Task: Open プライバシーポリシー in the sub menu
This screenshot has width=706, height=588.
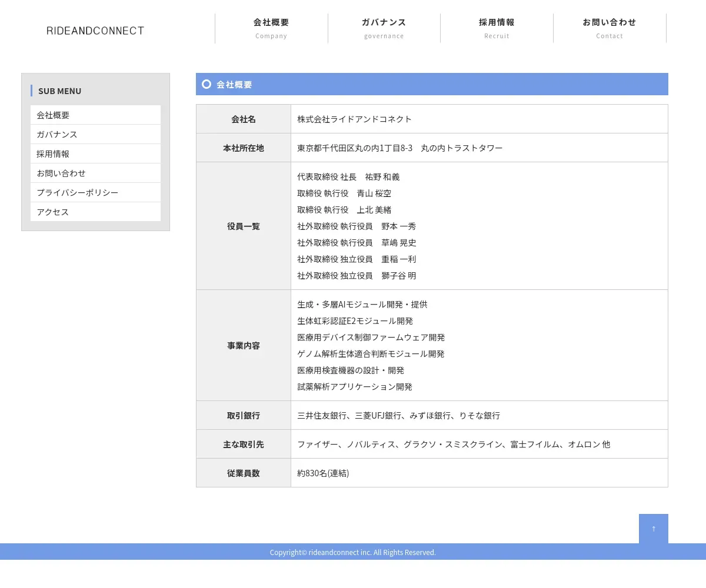Action: coord(95,192)
